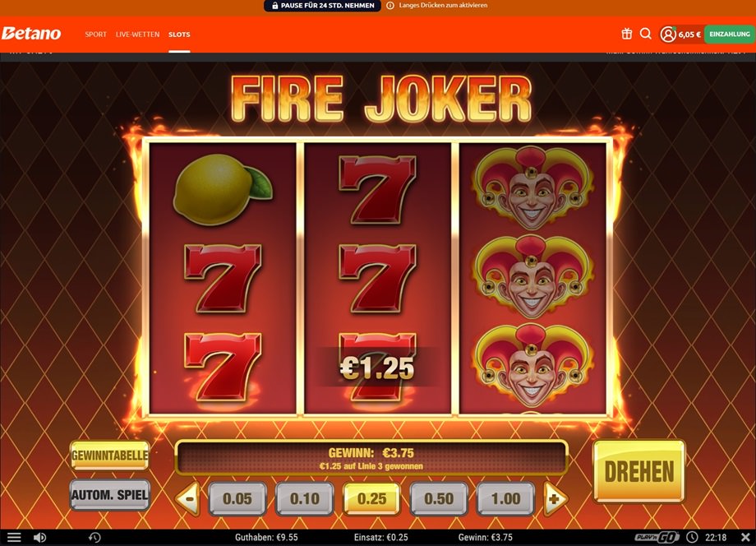The height and width of the screenshot is (546, 756).
Task: Switch to the Live-Wetten tab
Action: 137,35
